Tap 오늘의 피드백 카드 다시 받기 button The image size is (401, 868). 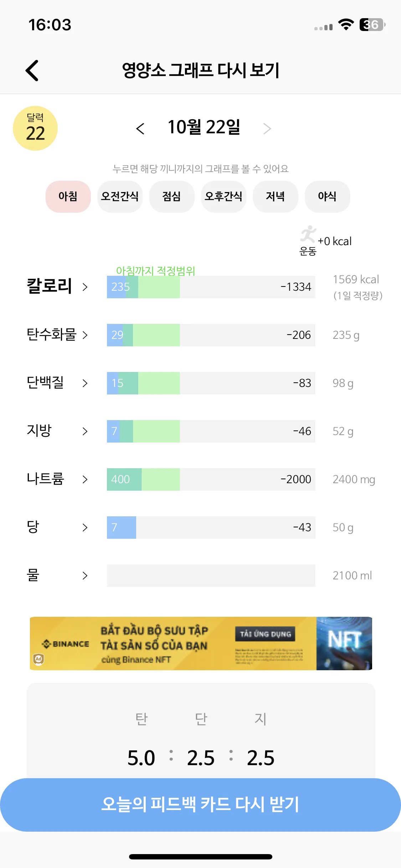tap(200, 805)
